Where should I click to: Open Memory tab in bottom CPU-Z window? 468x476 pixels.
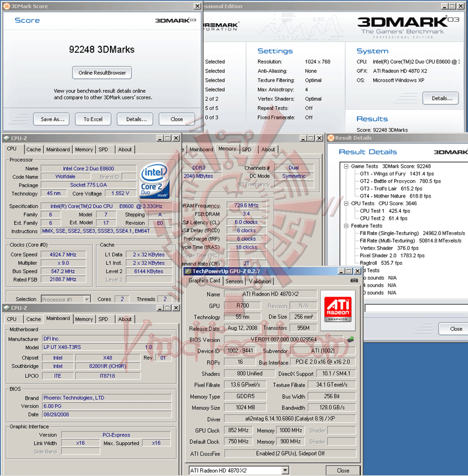(84, 319)
